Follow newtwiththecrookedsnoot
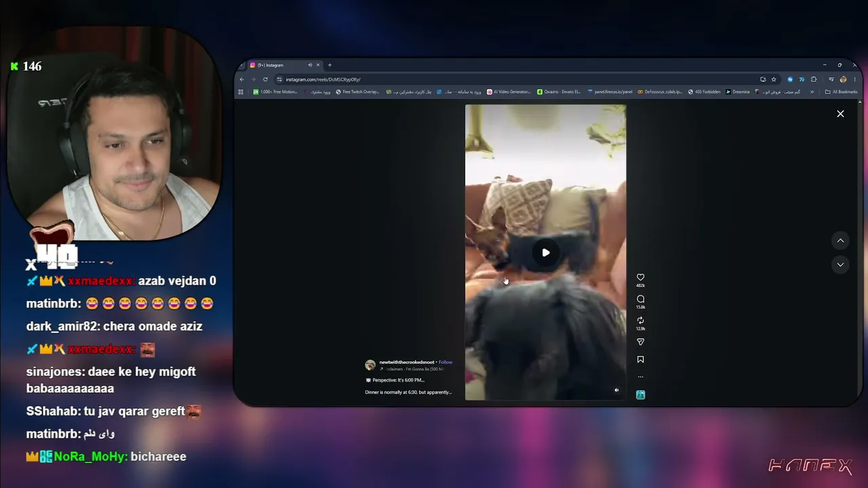 click(446, 362)
